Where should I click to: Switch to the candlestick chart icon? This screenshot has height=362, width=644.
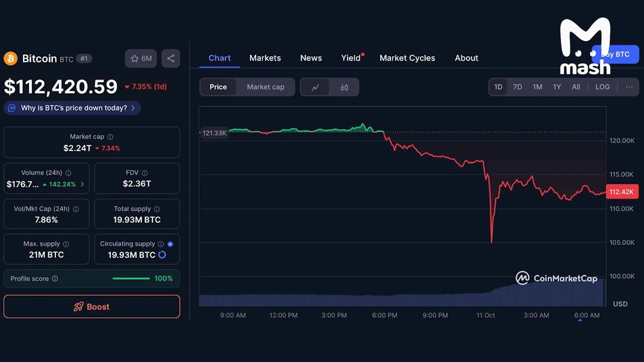(344, 87)
